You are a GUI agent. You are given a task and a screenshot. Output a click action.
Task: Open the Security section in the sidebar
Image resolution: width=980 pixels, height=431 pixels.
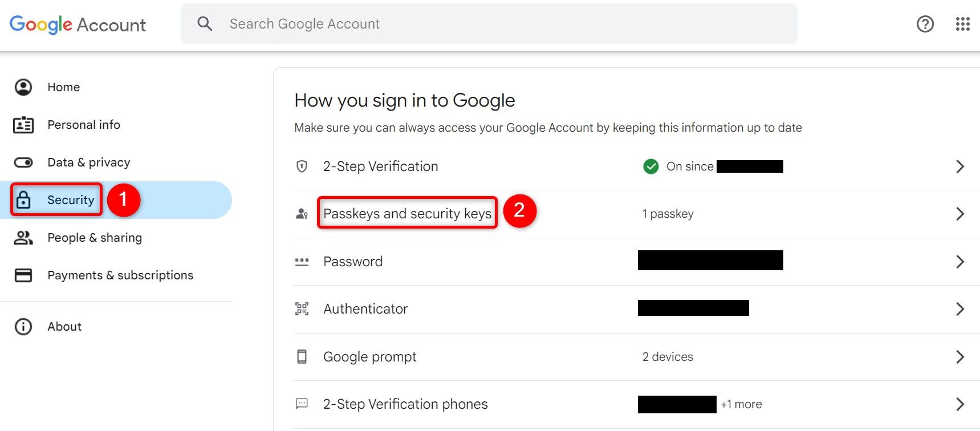click(71, 200)
